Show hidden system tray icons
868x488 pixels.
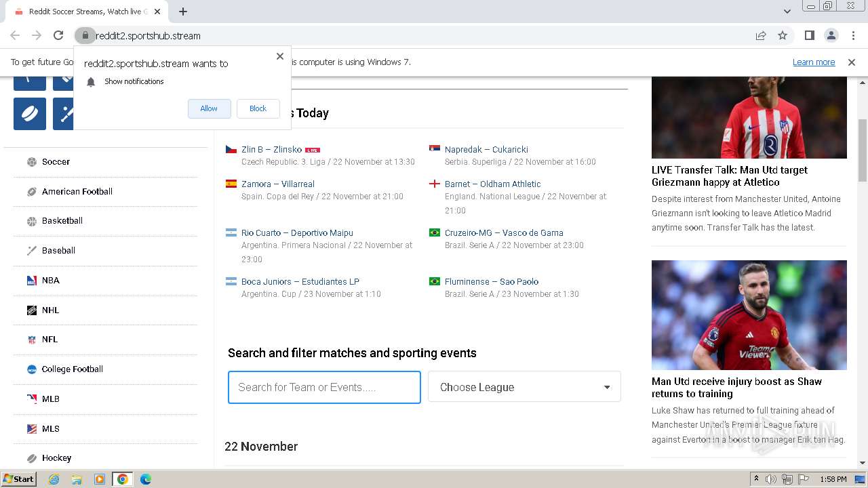pos(756,479)
